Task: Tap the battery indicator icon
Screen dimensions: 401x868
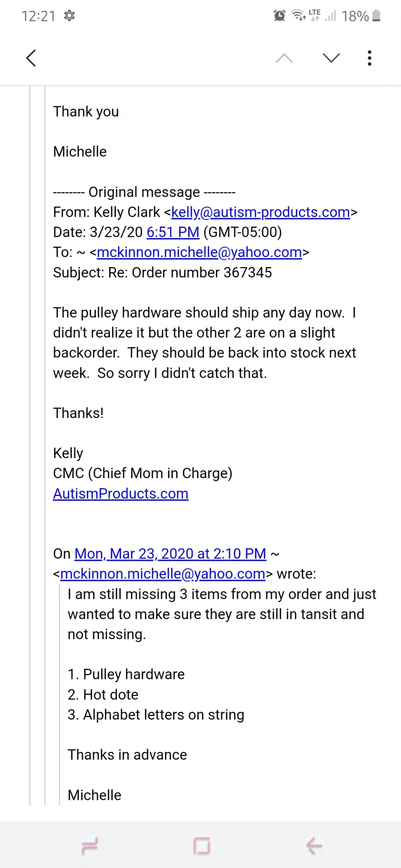Action: coord(376,16)
